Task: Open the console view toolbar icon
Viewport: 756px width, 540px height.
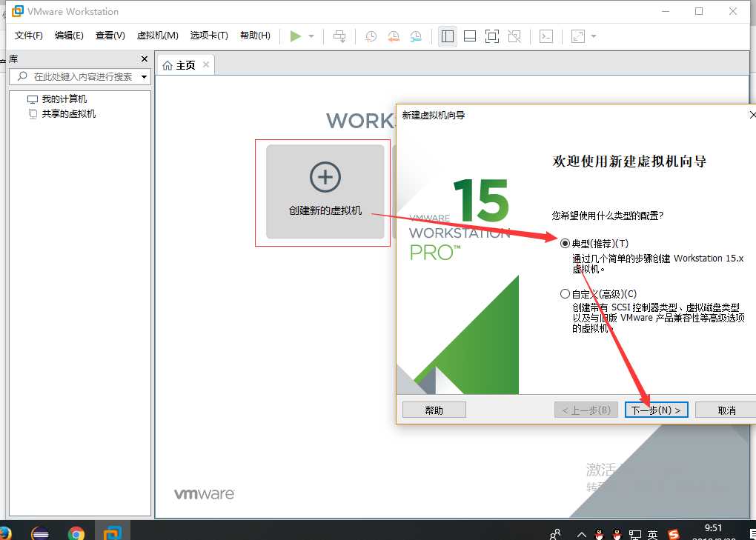Action: [x=546, y=36]
